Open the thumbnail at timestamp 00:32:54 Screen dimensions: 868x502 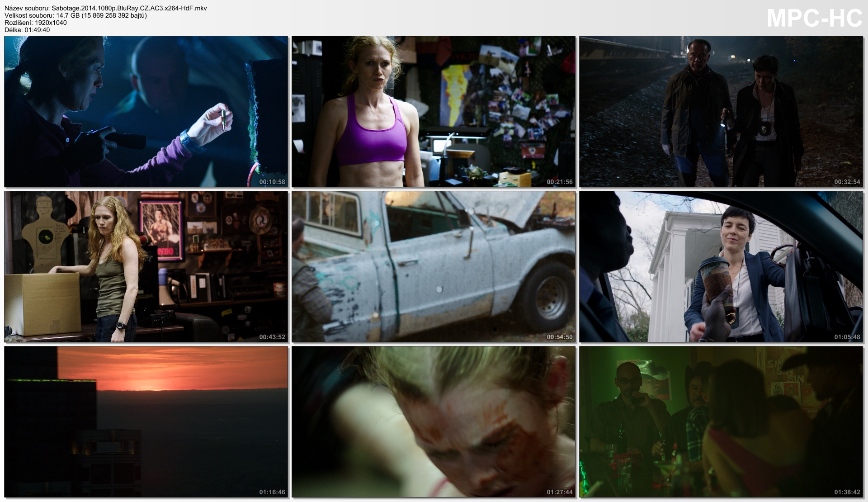coord(721,111)
